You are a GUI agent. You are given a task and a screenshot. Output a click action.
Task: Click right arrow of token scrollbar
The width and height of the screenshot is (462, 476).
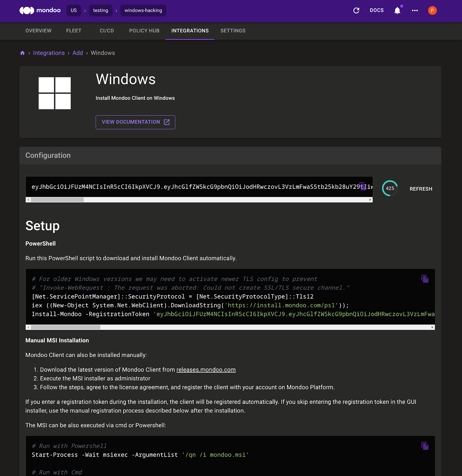pyautogui.click(x=370, y=200)
